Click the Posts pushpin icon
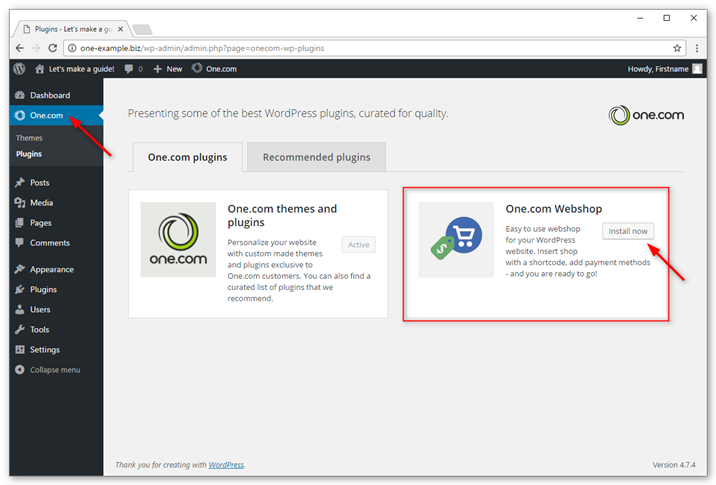The image size is (716, 485). point(20,183)
